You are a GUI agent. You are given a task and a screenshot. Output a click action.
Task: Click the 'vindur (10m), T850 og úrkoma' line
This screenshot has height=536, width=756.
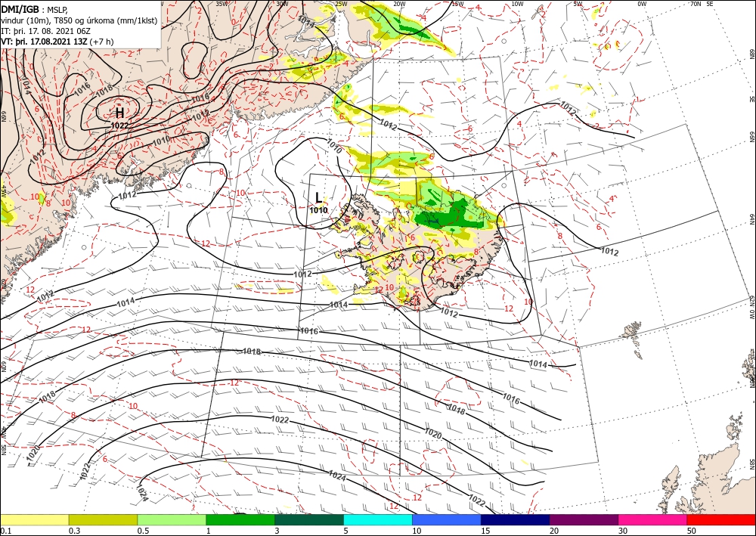pyautogui.click(x=79, y=20)
